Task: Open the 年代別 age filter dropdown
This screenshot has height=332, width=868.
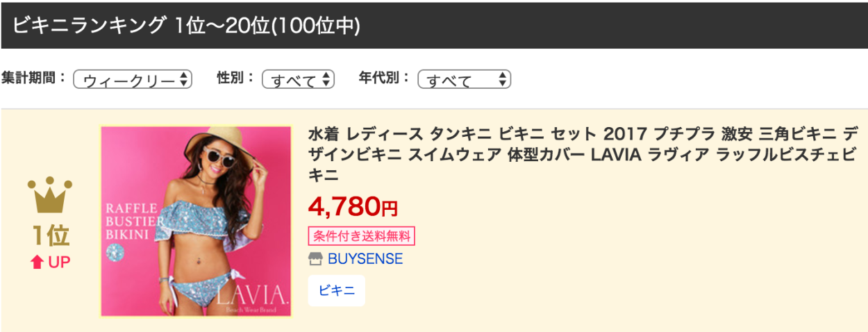Action: 464,80
